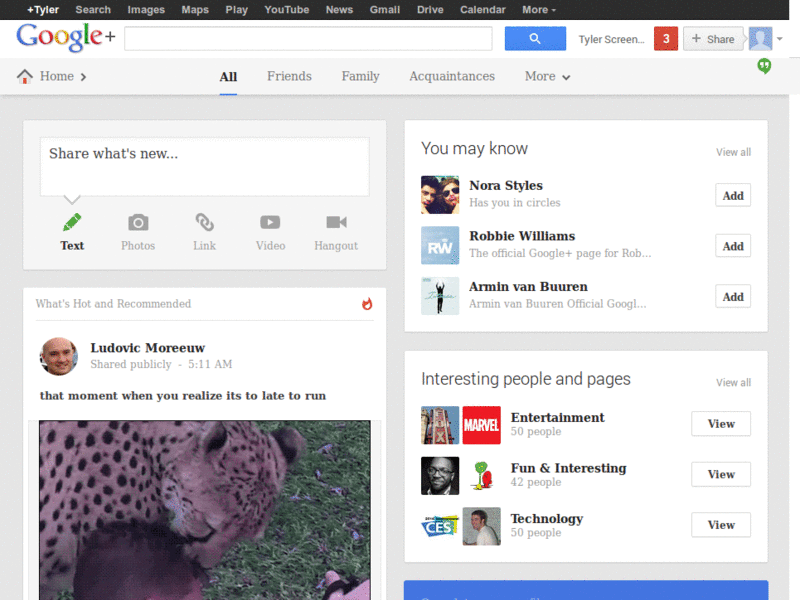
Task: Open the Robbie Williams name link
Action: coord(522,236)
